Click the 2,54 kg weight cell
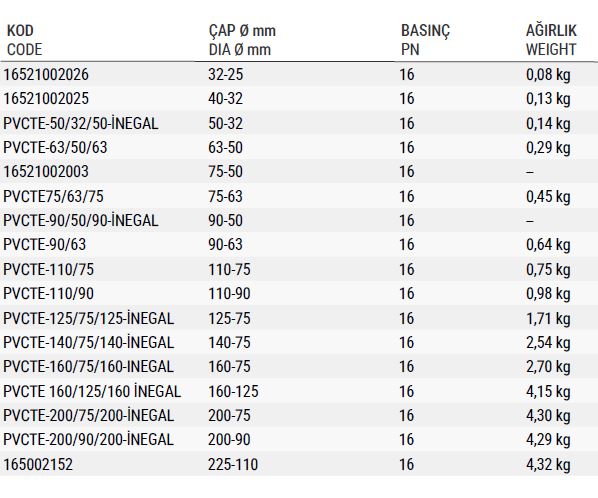 click(x=548, y=343)
